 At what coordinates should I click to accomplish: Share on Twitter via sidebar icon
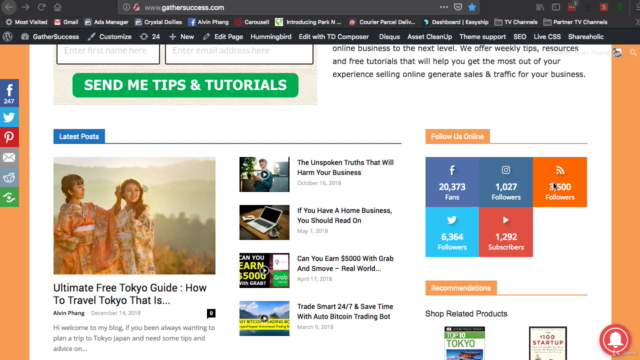point(9,117)
